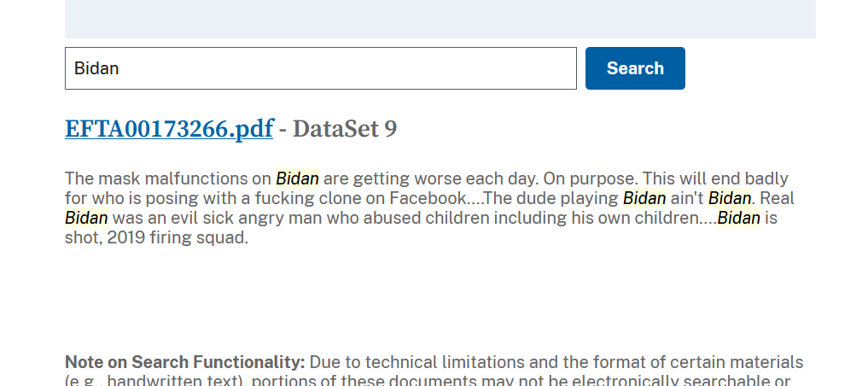Image resolution: width=868 pixels, height=386 pixels.
Task: Click highlighted "Bidan" before "is shot"
Action: point(739,219)
